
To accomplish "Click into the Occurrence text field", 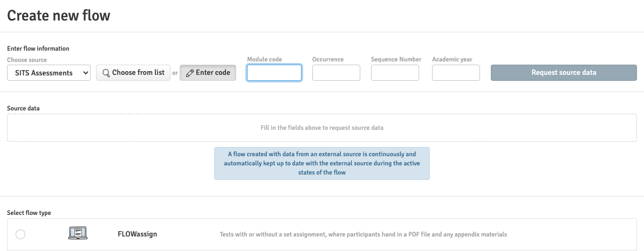I will point(336,73).
